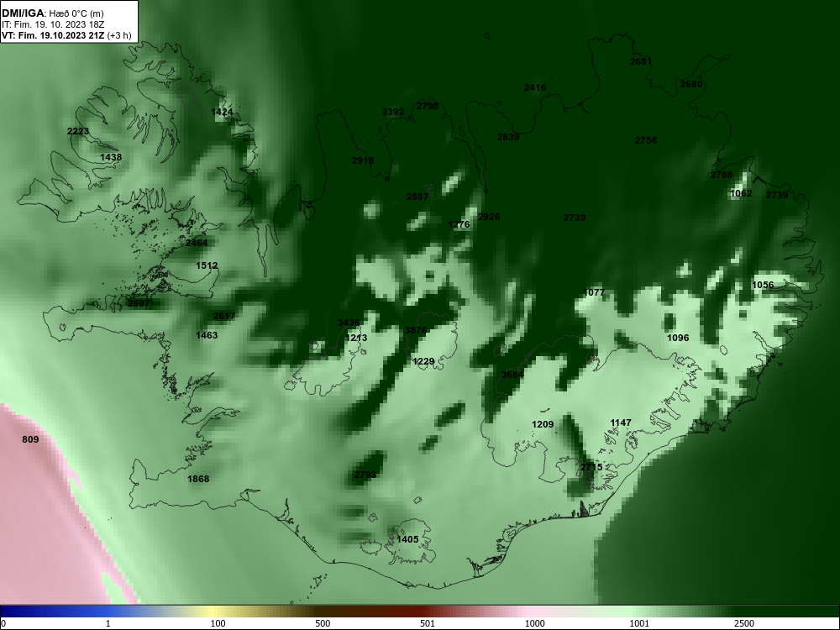Click the 2715 height value
840x630 pixels.
click(x=591, y=467)
